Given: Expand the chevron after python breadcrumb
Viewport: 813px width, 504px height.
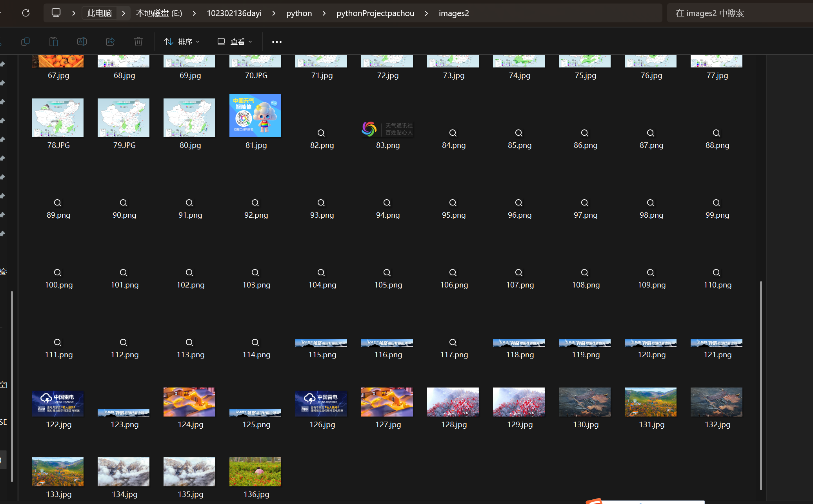Looking at the screenshot, I should [x=324, y=13].
